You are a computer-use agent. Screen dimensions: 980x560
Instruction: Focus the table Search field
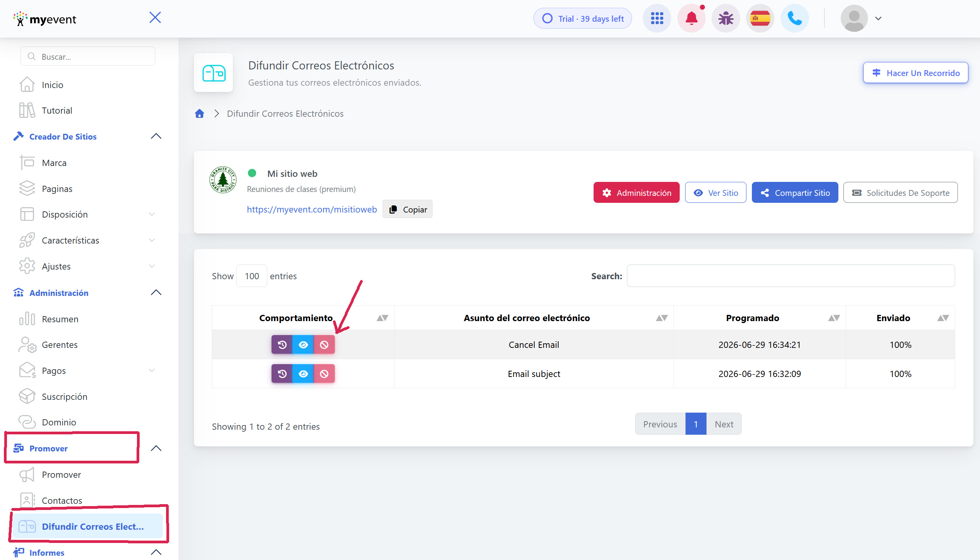click(x=791, y=276)
